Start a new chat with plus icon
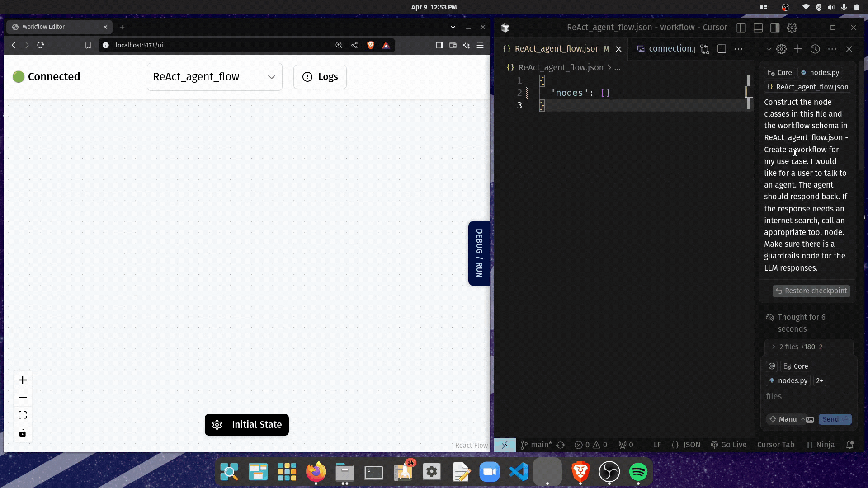The height and width of the screenshot is (488, 868). click(798, 49)
